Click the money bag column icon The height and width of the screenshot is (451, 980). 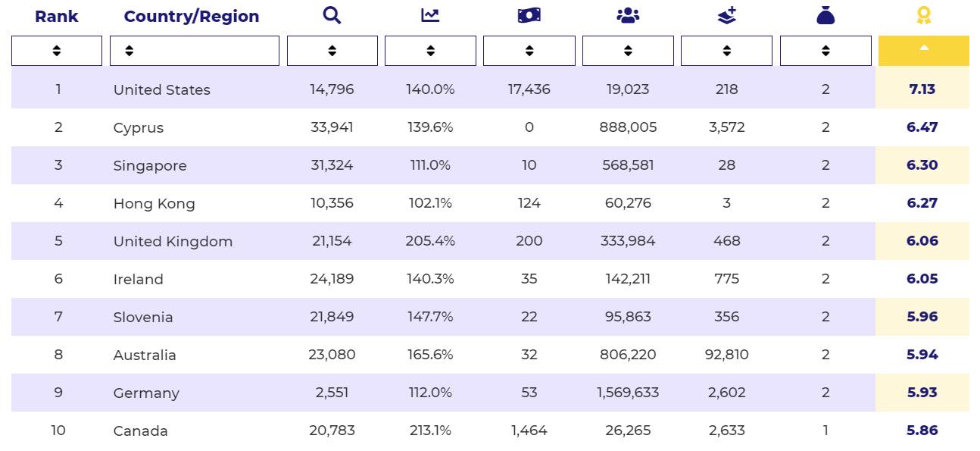[x=826, y=15]
